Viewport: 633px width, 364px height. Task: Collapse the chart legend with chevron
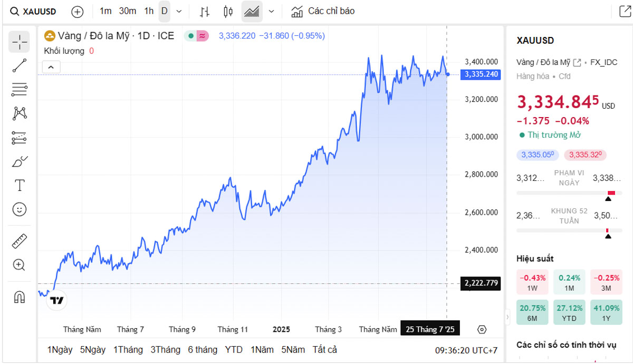(x=52, y=67)
